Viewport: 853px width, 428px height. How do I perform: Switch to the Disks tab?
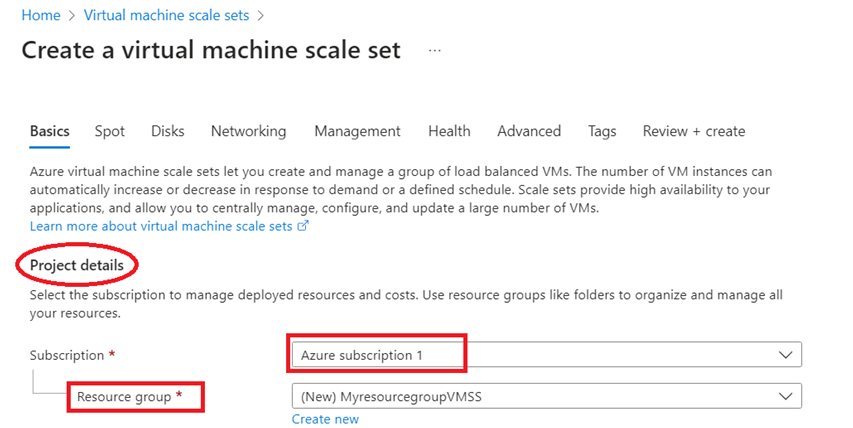tap(168, 131)
